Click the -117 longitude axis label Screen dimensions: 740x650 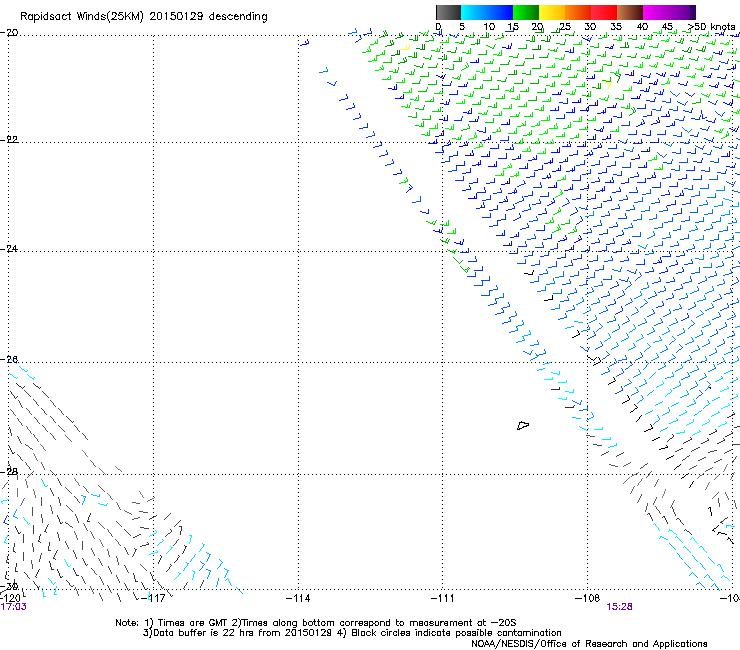(154, 598)
